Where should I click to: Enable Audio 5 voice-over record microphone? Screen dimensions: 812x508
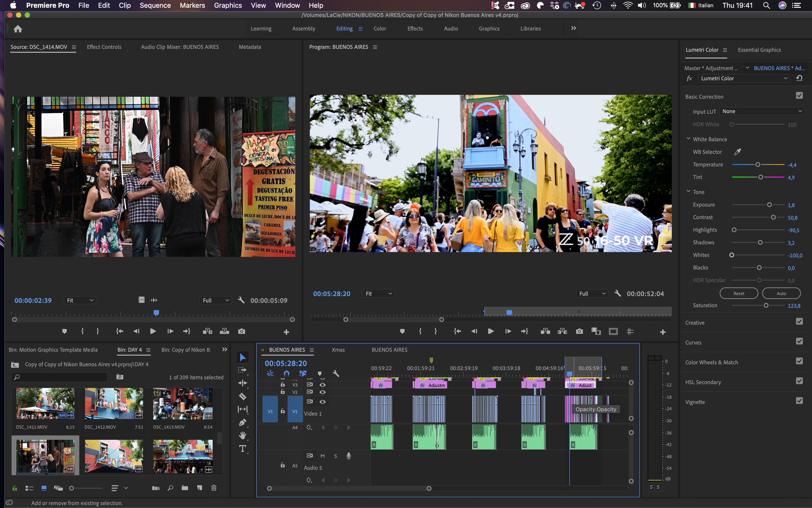pyautogui.click(x=349, y=456)
